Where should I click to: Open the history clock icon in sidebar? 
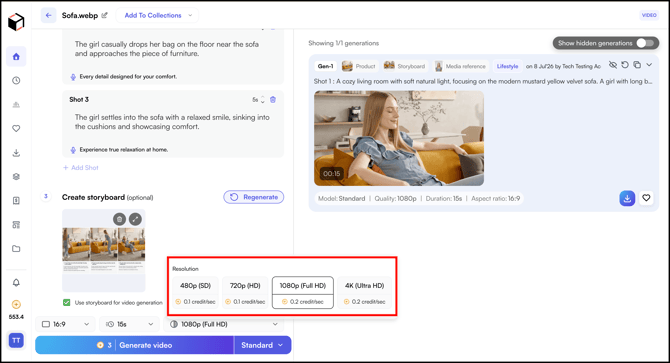16,80
